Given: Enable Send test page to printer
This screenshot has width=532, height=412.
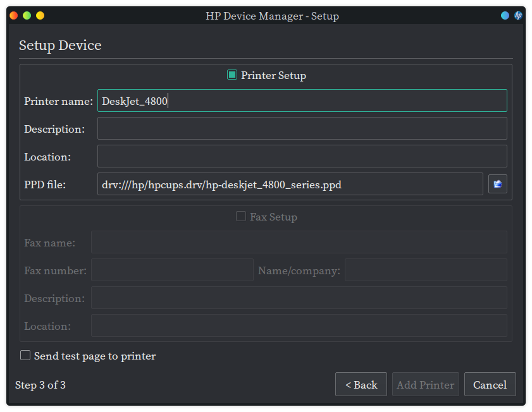Looking at the screenshot, I should pyautogui.click(x=25, y=356).
